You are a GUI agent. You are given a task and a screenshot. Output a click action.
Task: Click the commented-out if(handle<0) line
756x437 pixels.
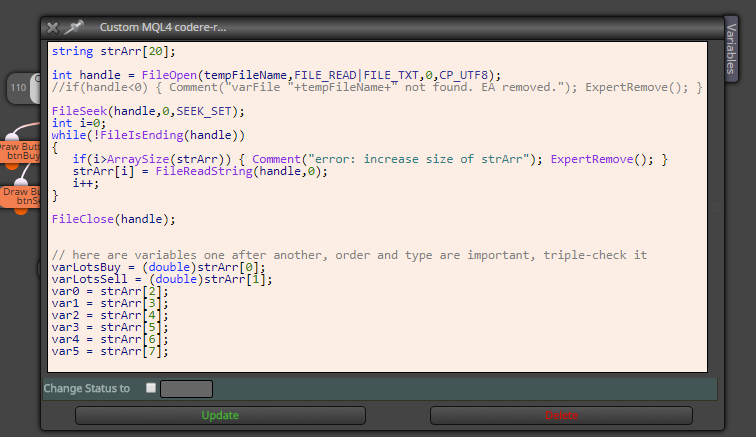(x=377, y=87)
